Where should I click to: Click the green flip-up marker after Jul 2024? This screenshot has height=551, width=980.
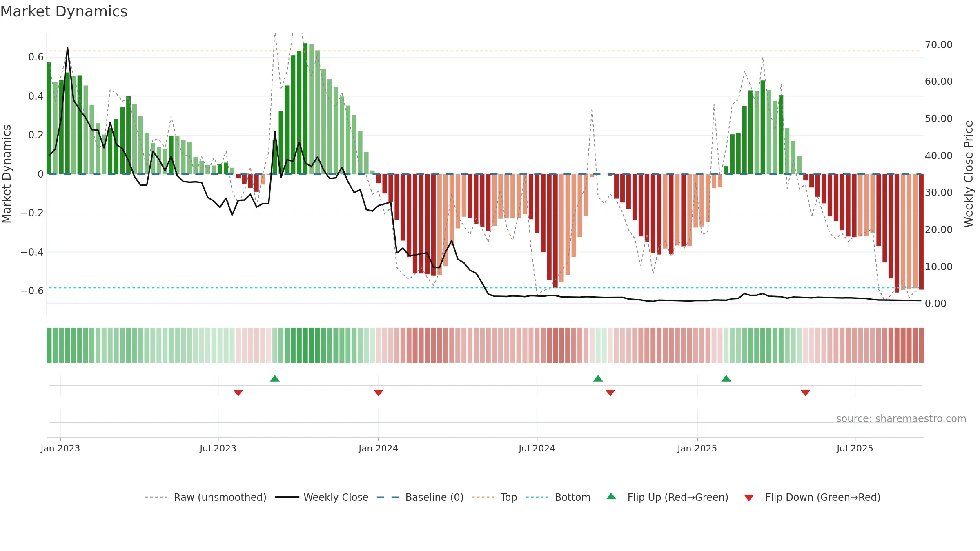pyautogui.click(x=598, y=378)
